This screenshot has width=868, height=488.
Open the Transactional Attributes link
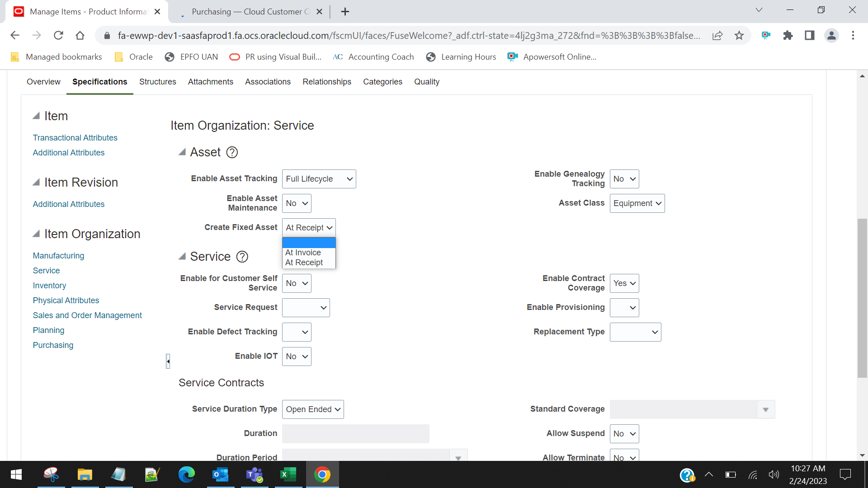tap(75, 138)
